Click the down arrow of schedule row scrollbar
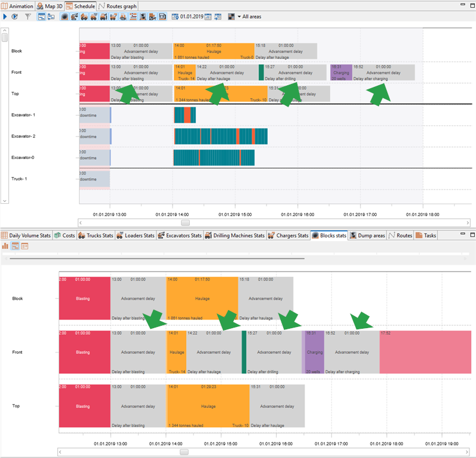This screenshot has height=458, width=476. pyautogui.click(x=5, y=201)
